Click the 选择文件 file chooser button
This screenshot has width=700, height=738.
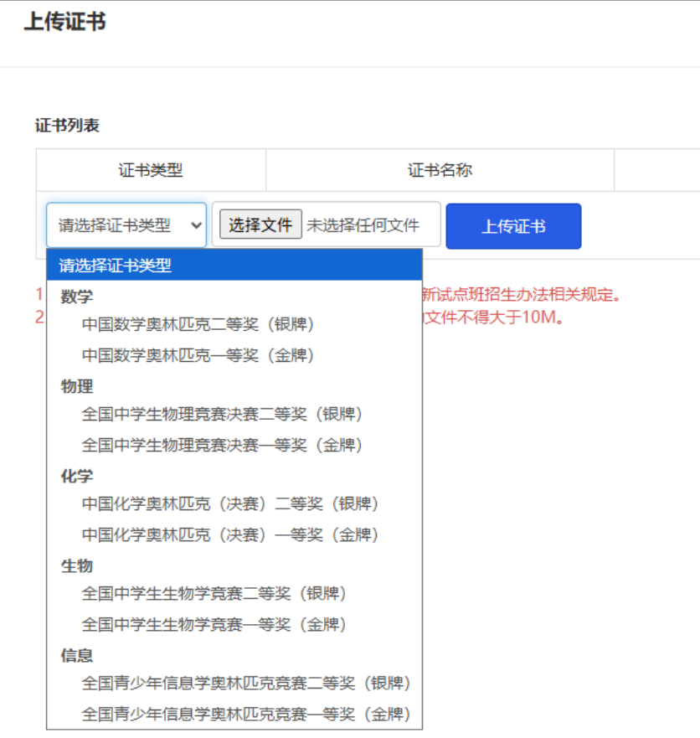tap(260, 224)
